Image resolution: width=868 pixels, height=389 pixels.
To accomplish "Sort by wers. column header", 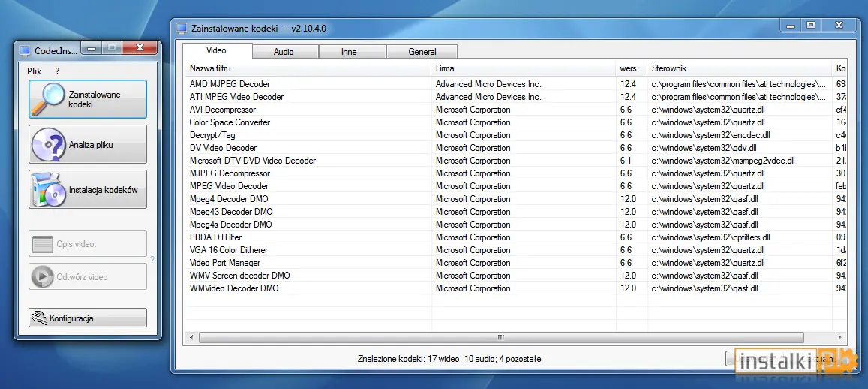I will click(x=632, y=68).
